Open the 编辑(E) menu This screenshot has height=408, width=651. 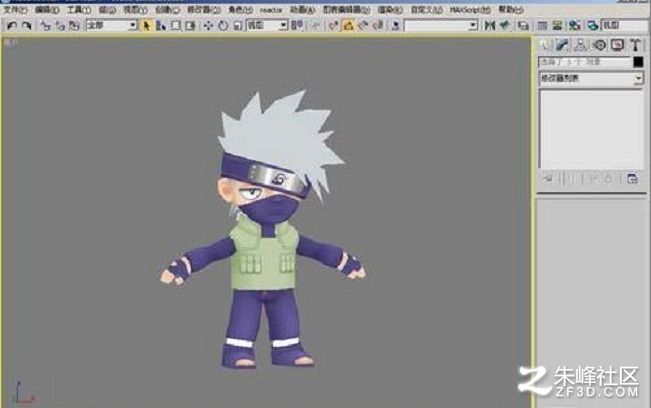(x=47, y=9)
